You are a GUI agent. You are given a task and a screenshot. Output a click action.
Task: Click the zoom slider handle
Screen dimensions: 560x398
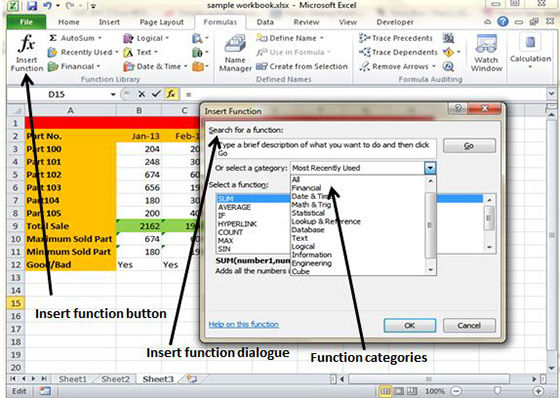coord(497,391)
